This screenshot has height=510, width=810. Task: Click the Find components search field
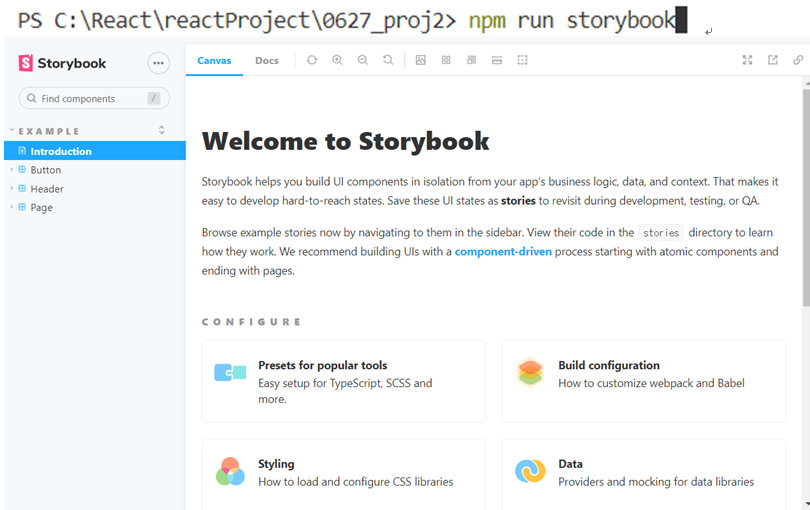(94, 98)
